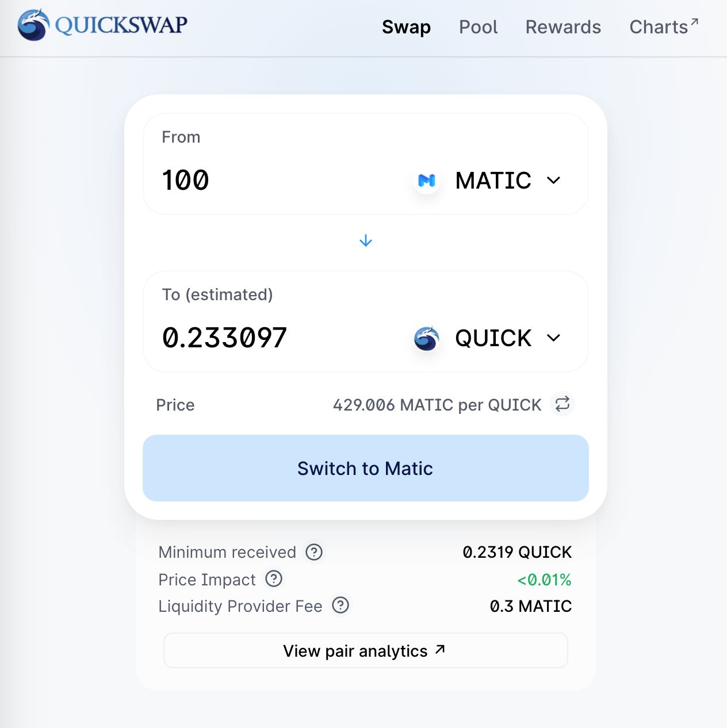Click the swap direction arrow
This screenshot has height=728, width=727.
(x=366, y=241)
